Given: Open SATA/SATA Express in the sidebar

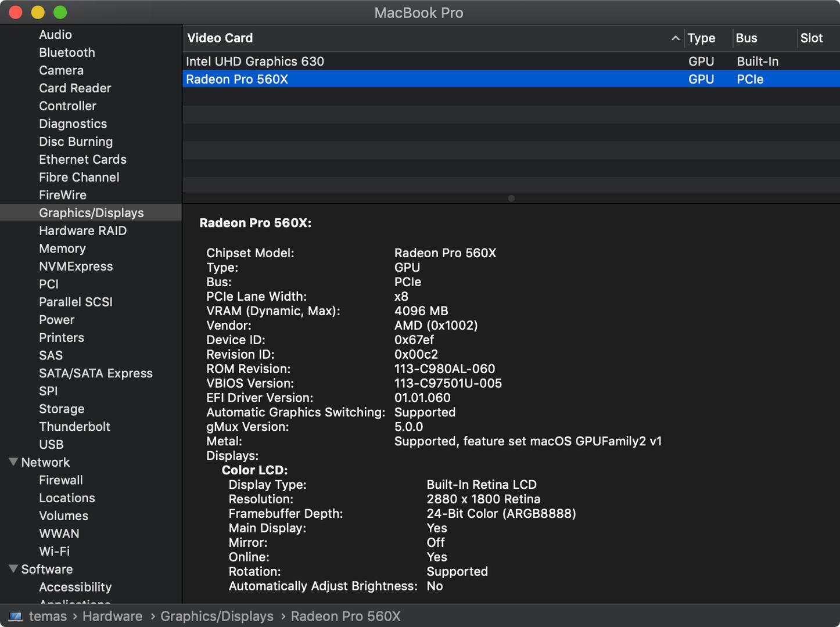Looking at the screenshot, I should 96,373.
